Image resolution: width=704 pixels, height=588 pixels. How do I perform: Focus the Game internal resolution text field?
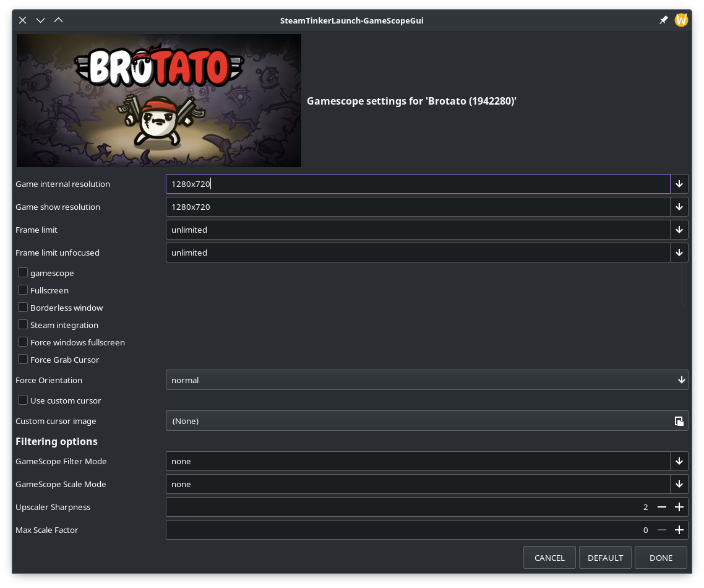coord(418,184)
